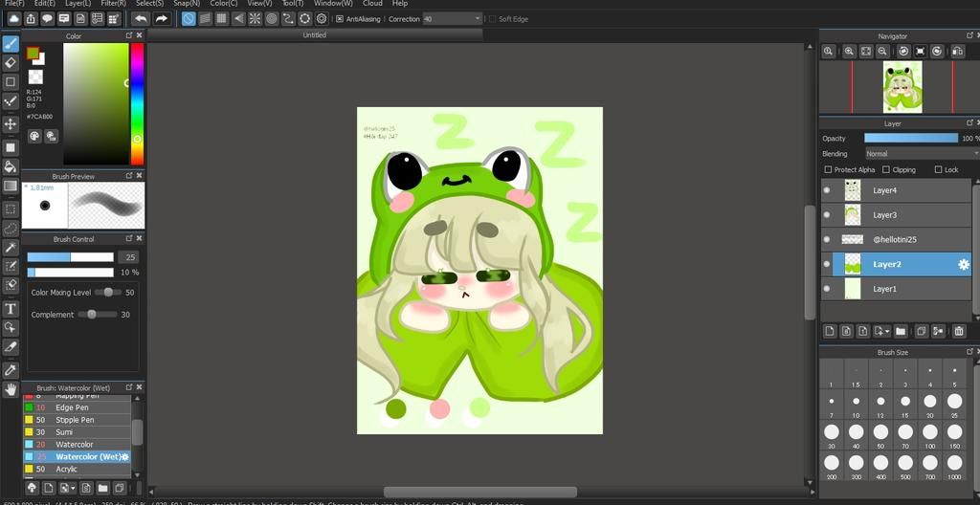Select the Eraser tool
This screenshot has height=505, width=980.
tap(10, 62)
